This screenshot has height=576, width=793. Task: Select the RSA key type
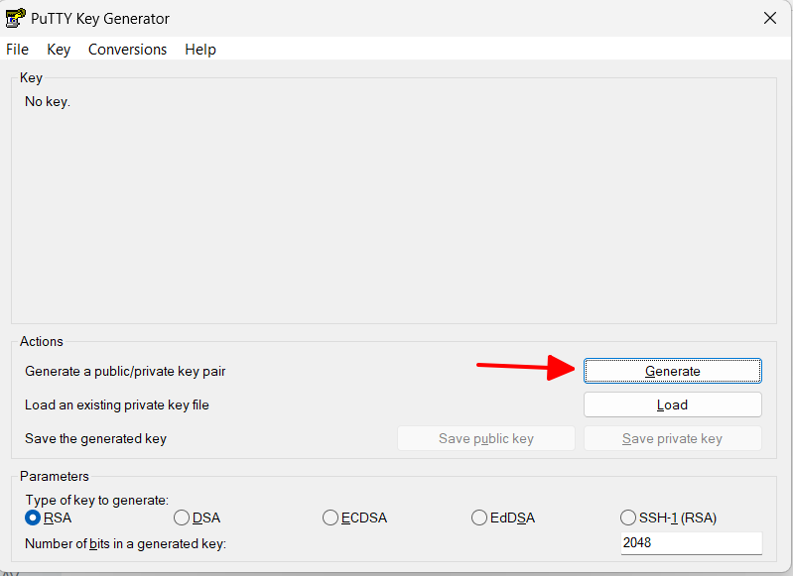pyautogui.click(x=33, y=518)
